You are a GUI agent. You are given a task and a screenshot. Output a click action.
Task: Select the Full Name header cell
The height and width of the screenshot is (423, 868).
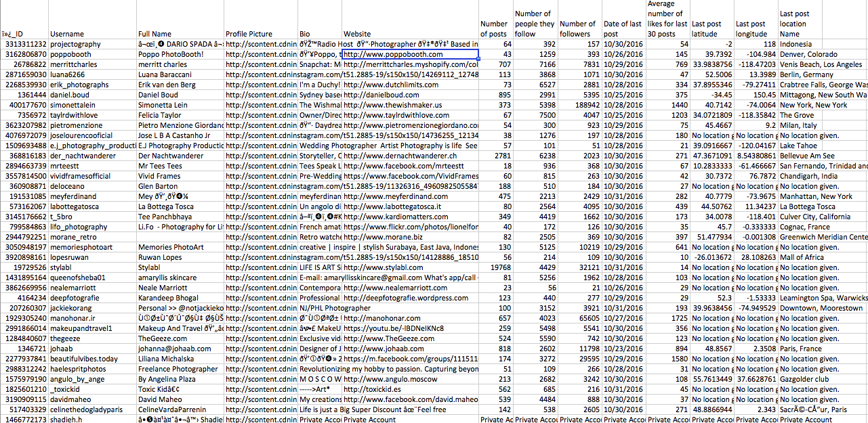(180, 20)
